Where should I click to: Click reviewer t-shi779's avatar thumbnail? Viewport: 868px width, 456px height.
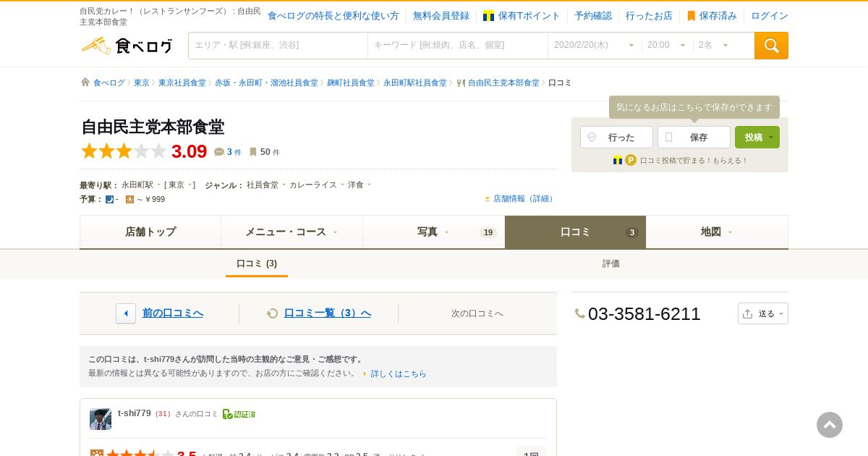tap(101, 419)
